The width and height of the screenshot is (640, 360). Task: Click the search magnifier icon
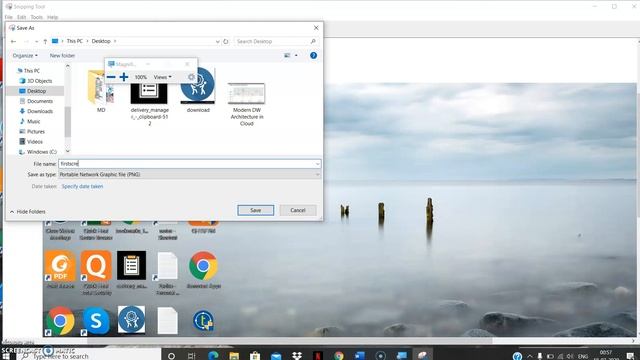[313, 41]
